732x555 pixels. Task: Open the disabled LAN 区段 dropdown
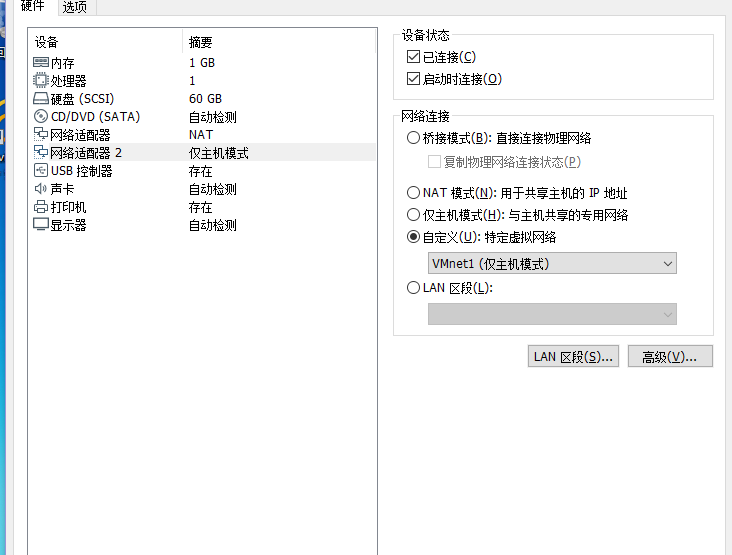tap(552, 314)
